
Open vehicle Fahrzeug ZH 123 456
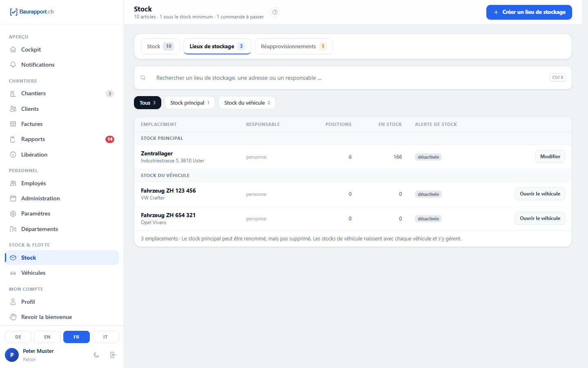[x=540, y=194]
